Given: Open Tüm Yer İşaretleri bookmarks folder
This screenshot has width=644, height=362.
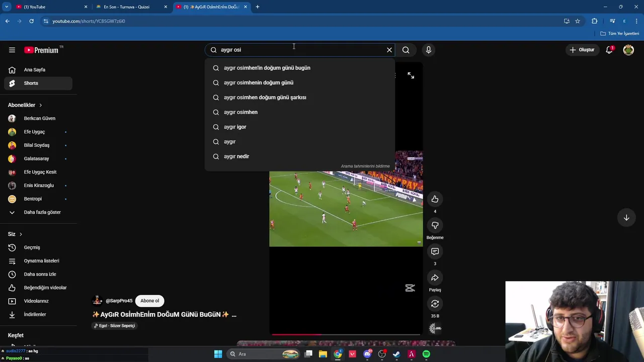Looking at the screenshot, I should click(x=620, y=34).
